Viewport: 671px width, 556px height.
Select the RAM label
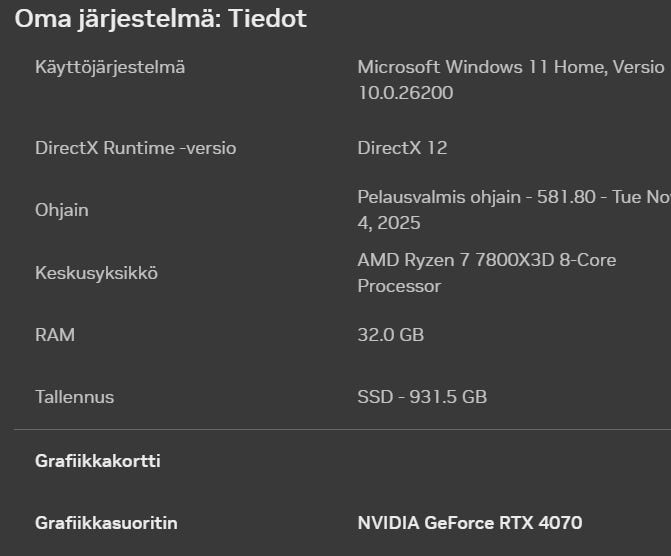tap(55, 335)
